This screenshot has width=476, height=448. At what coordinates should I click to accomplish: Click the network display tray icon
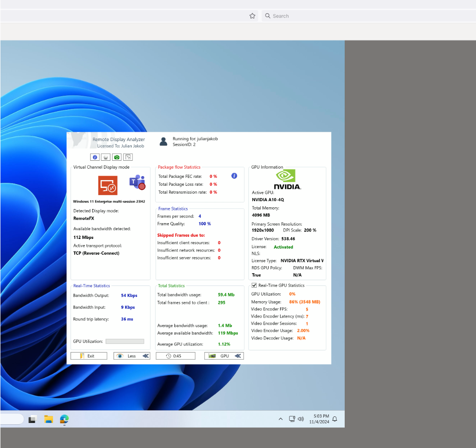click(x=292, y=419)
